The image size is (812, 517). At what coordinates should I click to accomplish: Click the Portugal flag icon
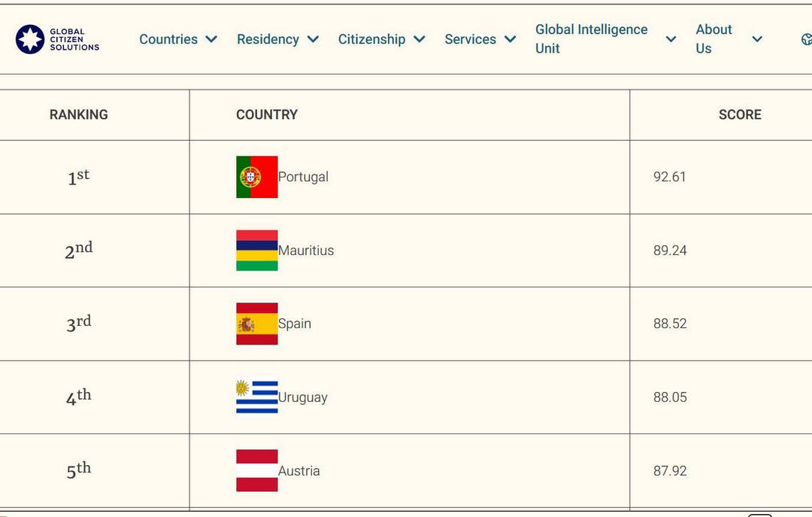click(257, 177)
